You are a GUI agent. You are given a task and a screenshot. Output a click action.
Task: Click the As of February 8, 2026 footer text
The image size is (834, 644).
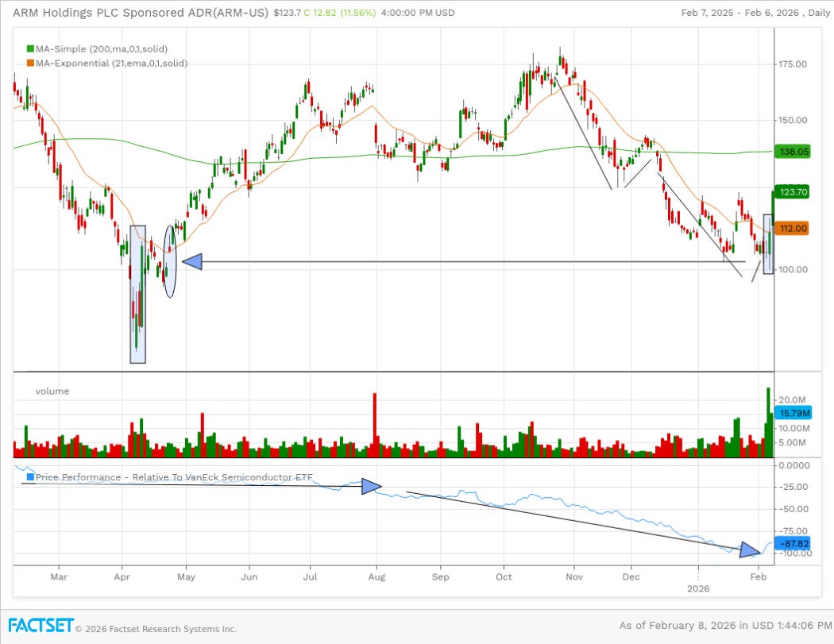tap(726, 626)
